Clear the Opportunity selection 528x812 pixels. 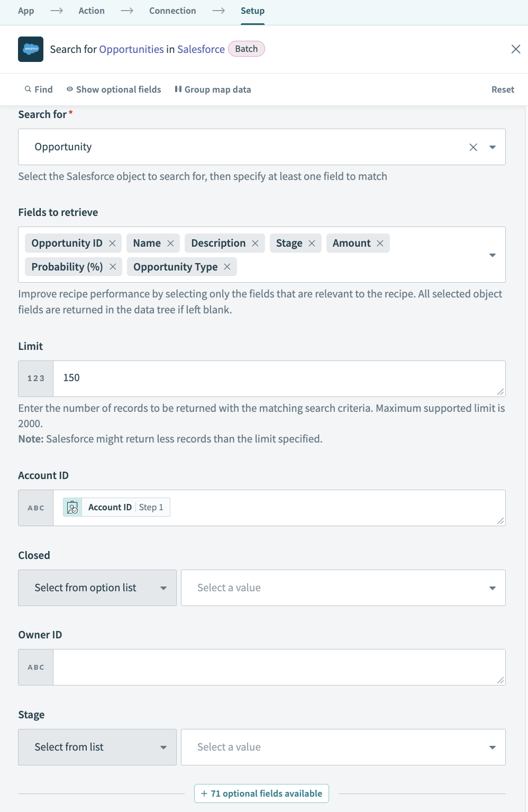[x=473, y=147]
